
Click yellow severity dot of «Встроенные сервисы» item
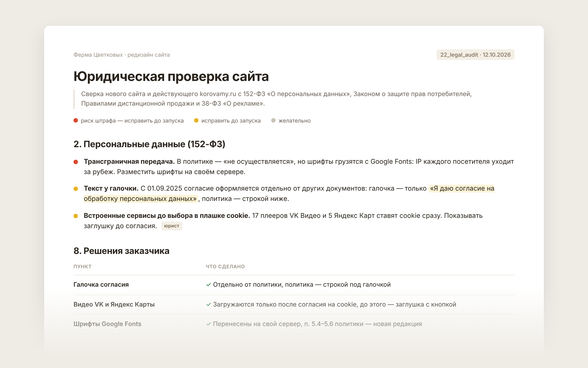[x=76, y=216]
